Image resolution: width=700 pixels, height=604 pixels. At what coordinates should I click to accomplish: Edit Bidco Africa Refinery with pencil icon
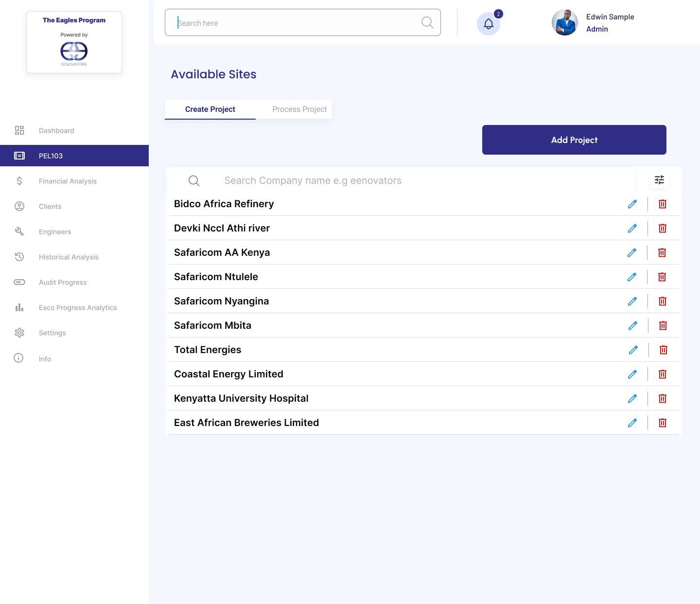[632, 204]
